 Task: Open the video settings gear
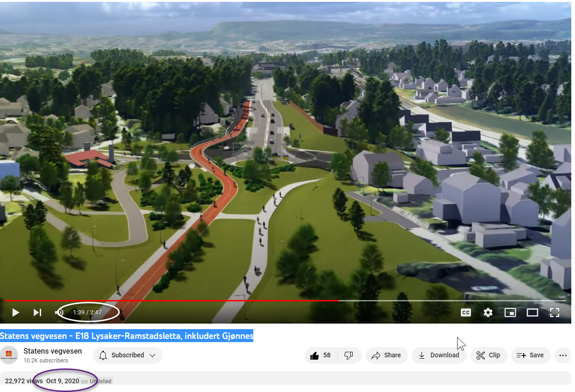[x=488, y=312]
